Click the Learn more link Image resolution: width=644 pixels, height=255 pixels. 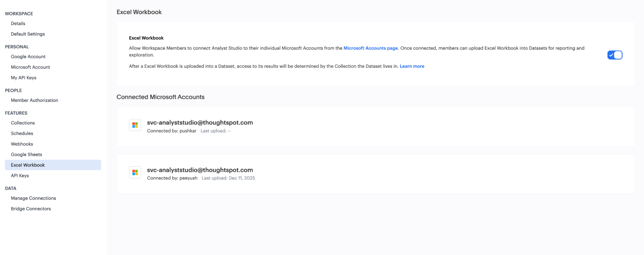(x=412, y=66)
